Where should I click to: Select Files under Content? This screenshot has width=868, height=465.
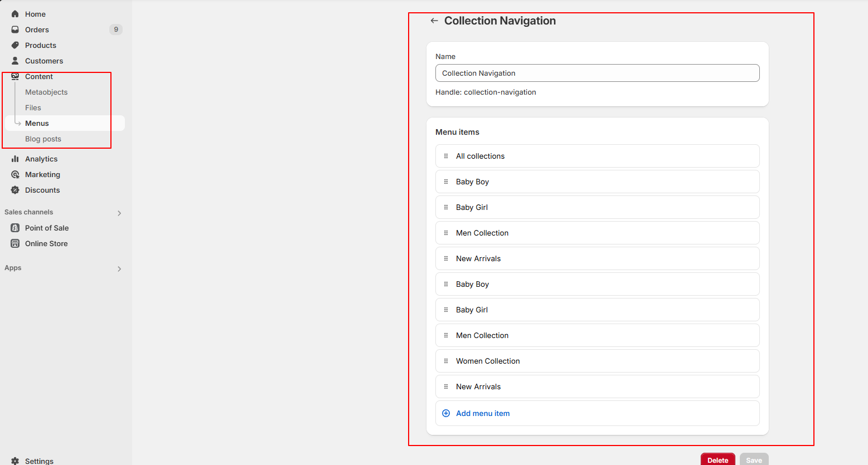[33, 107]
